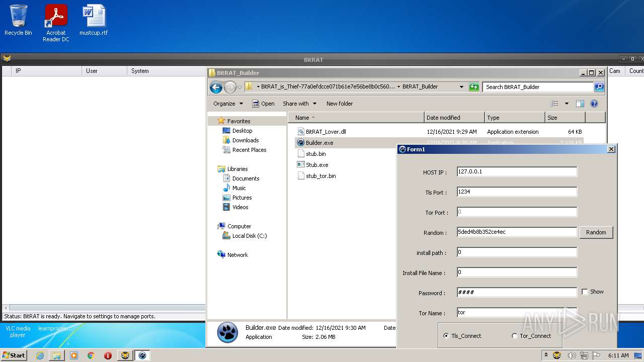Open the red Opera icon on the taskbar
This screenshot has height=362, width=644.
(x=108, y=355)
